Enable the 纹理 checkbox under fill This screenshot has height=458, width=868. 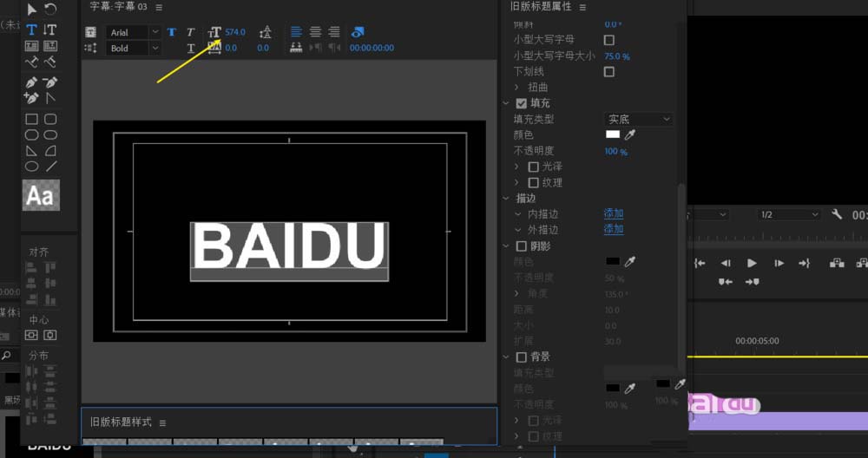point(534,182)
